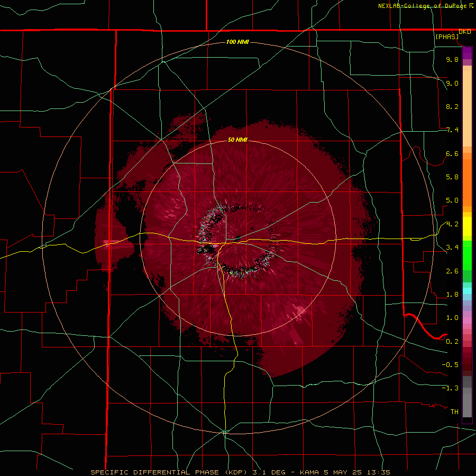Image resolution: width=476 pixels, height=476 pixels.
Task: Click the 9.0 value on color scale
Action: pos(452,83)
